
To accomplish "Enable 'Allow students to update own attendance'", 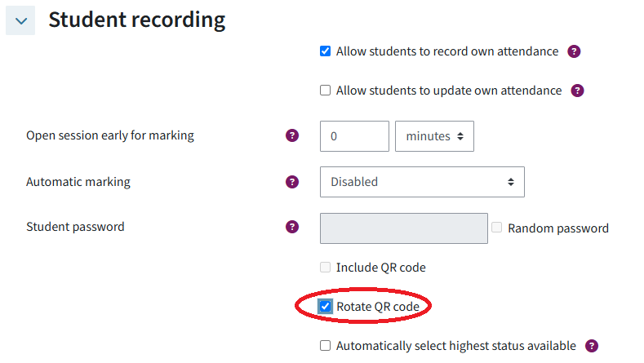I will 326,91.
